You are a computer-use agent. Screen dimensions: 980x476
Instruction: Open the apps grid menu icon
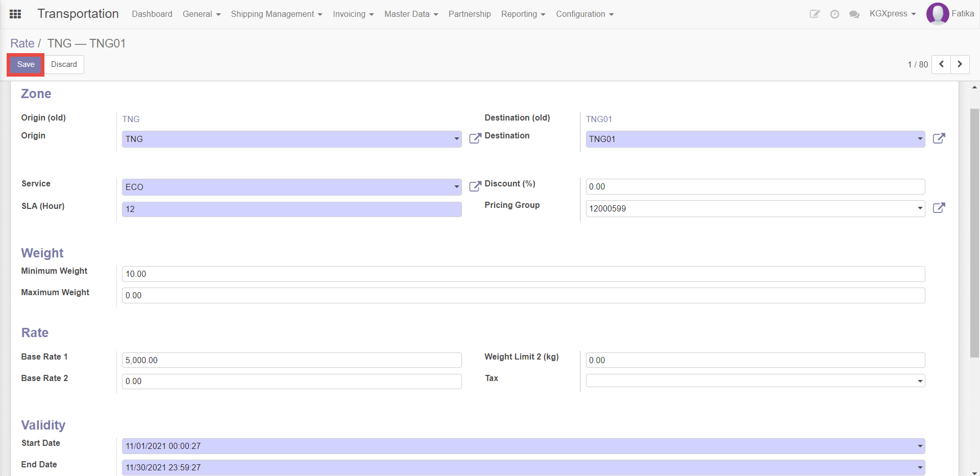pos(15,14)
